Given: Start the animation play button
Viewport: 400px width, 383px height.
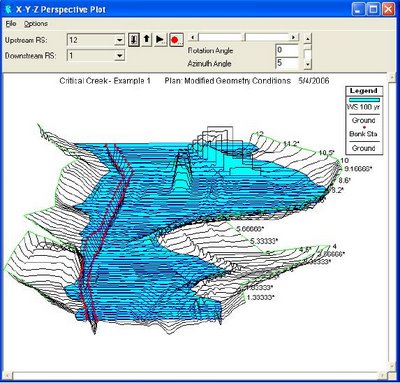Looking at the screenshot, I should click(x=161, y=40).
